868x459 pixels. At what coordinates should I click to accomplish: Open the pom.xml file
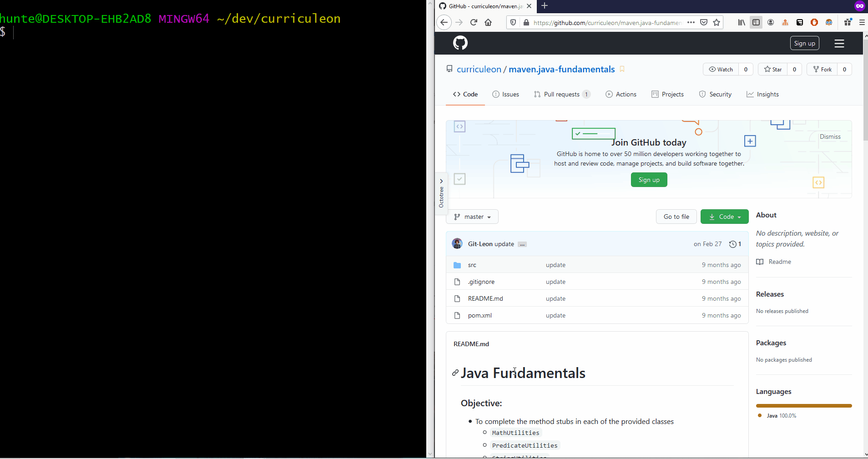pyautogui.click(x=480, y=315)
